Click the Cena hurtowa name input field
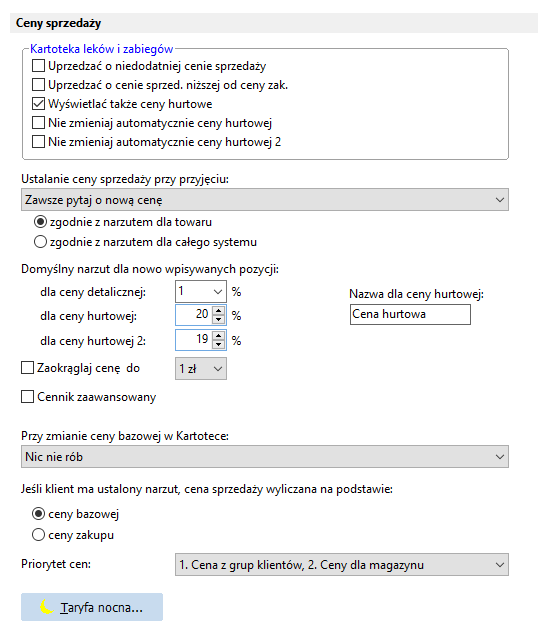Viewport: 540px width, 640px height. 410,315
